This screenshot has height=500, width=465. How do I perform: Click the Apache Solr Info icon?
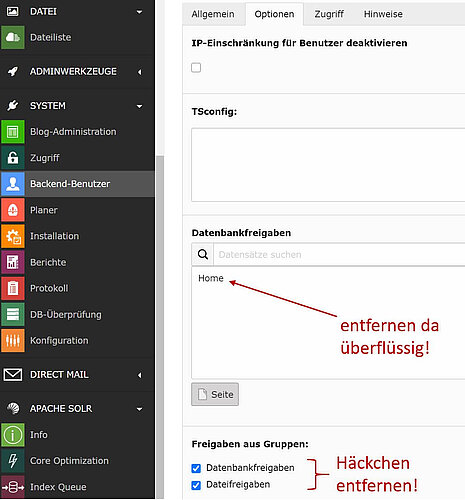(x=13, y=435)
